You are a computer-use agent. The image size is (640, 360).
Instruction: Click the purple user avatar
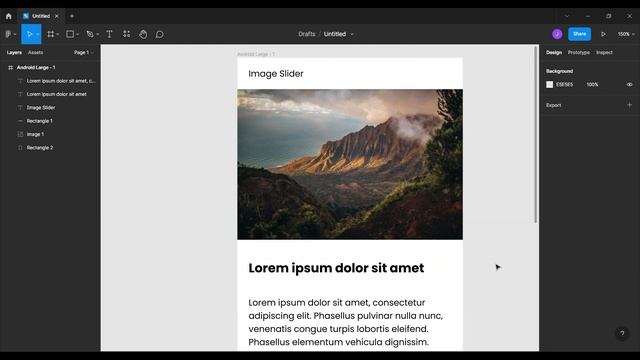pos(557,34)
